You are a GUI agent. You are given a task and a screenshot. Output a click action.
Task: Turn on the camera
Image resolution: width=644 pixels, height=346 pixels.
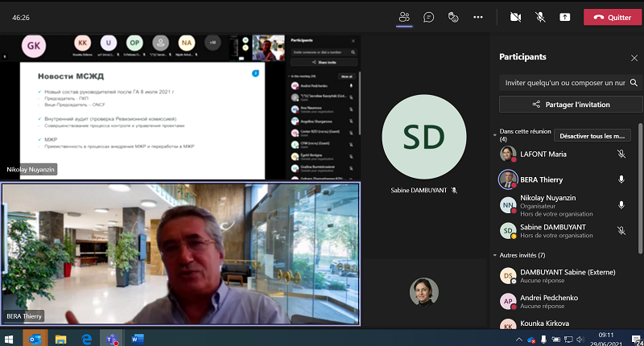[515, 17]
